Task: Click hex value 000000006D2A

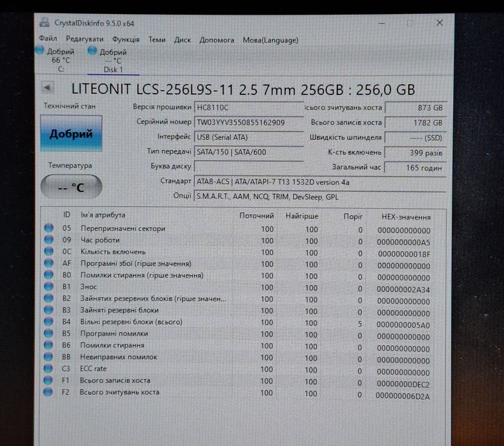Action: pyautogui.click(x=403, y=396)
